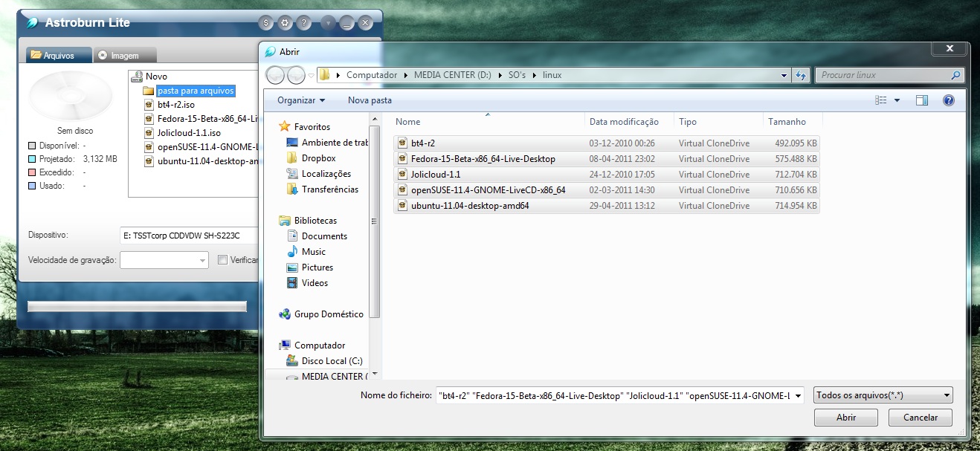Image resolution: width=980 pixels, height=451 pixels.
Task: Click the Astroburn burn progress bar
Action: click(x=137, y=306)
